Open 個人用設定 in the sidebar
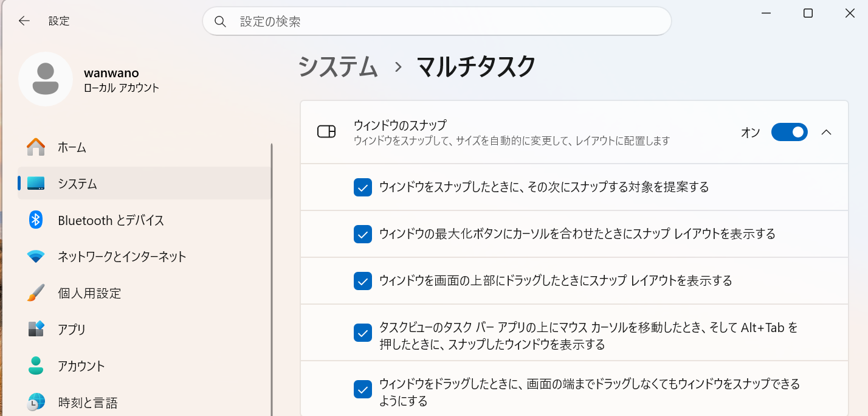Viewport: 868px width, 416px height. pos(144,293)
